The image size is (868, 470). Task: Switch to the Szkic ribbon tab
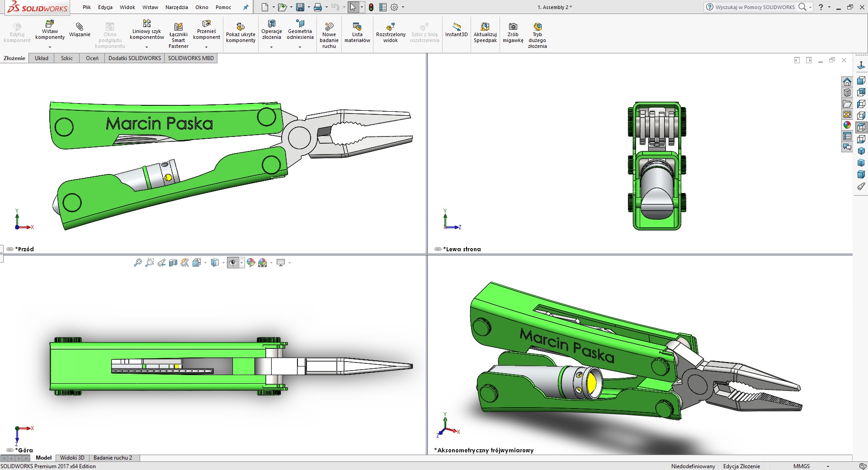click(x=67, y=58)
